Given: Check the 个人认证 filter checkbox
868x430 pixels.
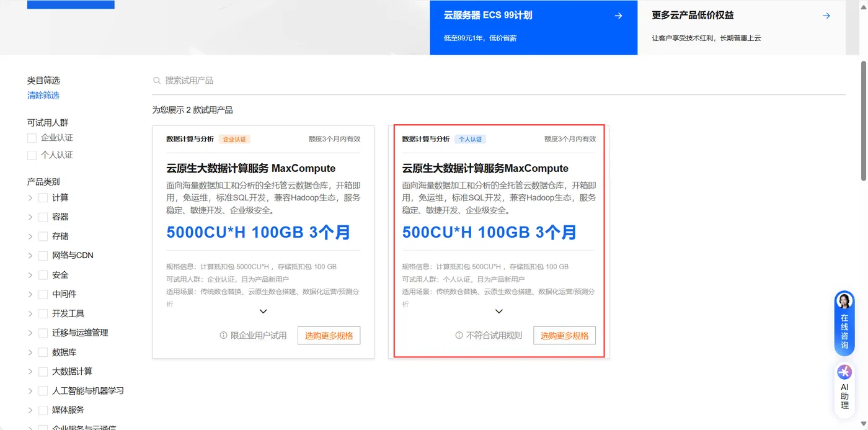Looking at the screenshot, I should (x=32, y=155).
